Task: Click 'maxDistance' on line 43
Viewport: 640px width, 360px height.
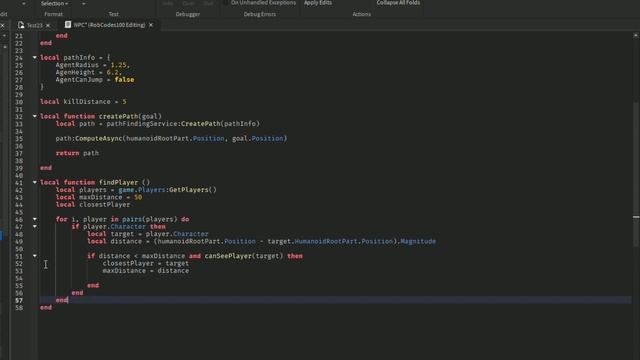Action: point(101,197)
